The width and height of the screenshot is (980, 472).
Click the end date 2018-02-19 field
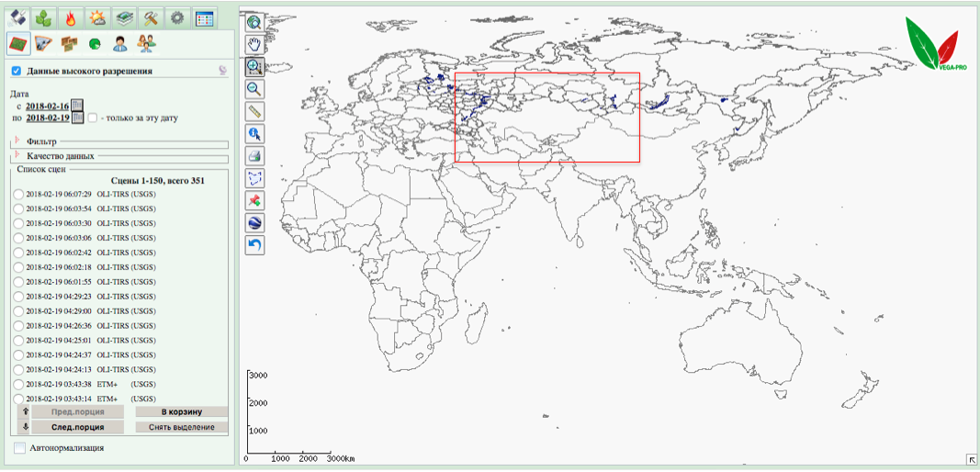coord(48,118)
